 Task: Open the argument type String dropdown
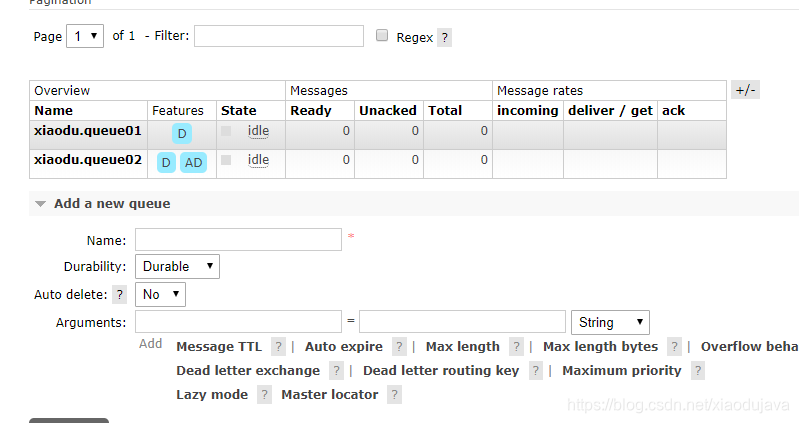pos(610,323)
